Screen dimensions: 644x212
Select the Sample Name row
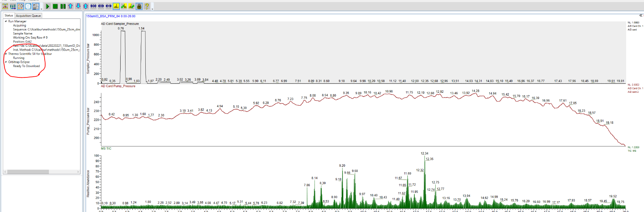coord(23,33)
